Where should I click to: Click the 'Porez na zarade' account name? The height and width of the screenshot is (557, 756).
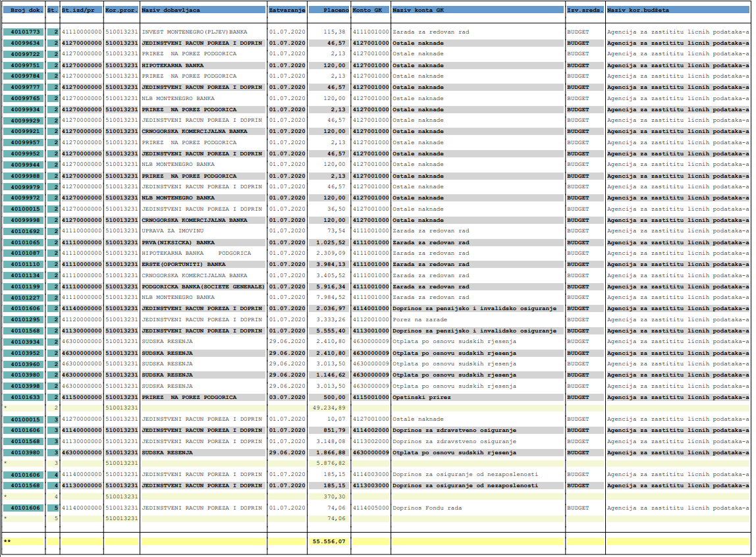coord(418,319)
